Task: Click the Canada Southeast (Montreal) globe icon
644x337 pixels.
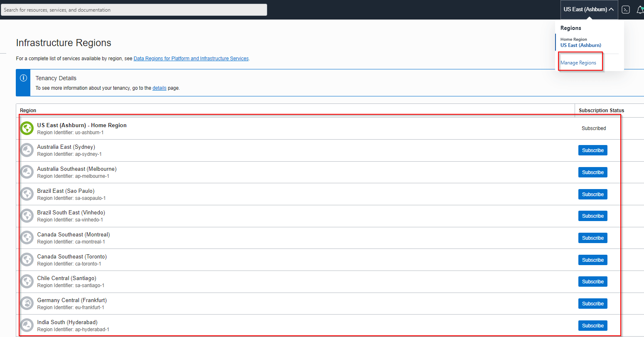Action: tap(27, 238)
